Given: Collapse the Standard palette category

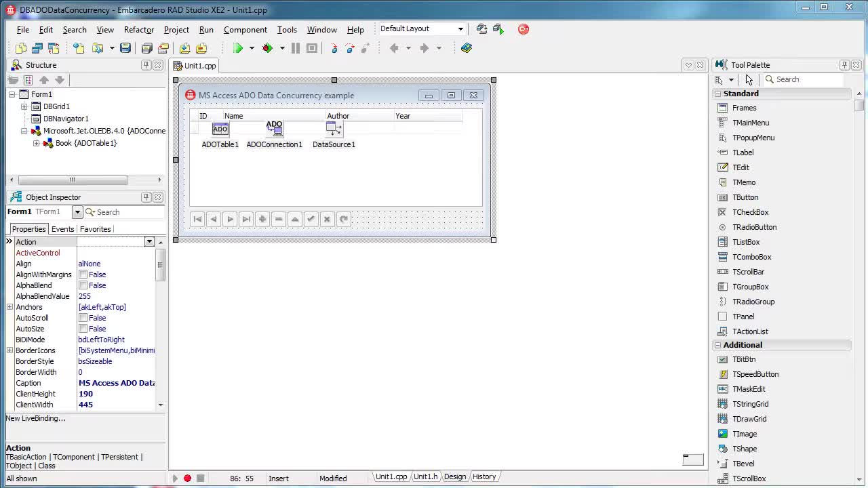Looking at the screenshot, I should click(x=717, y=94).
